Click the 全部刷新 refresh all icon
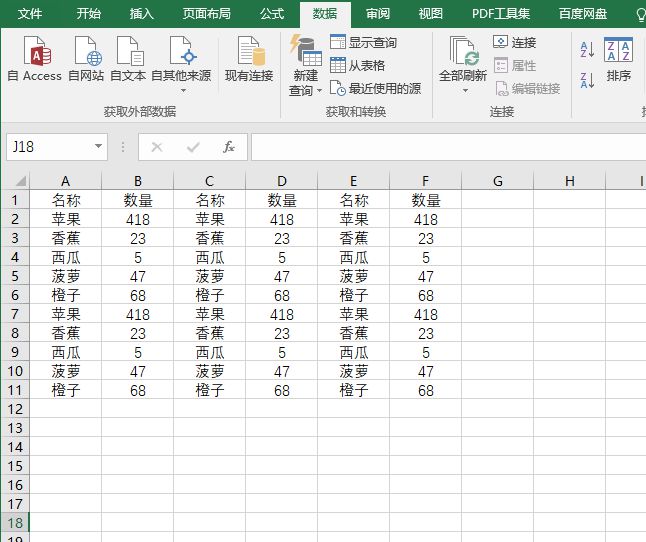 pyautogui.click(x=463, y=53)
